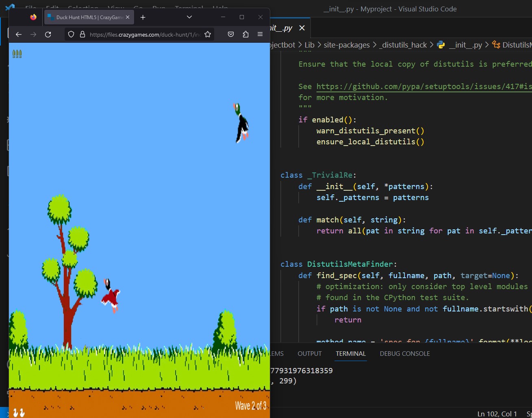Click the padlock site security icon
This screenshot has height=418, width=532.
tap(83, 35)
